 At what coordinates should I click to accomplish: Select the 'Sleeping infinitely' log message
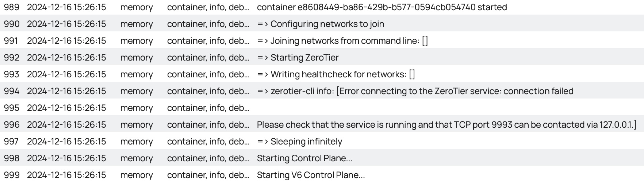(299, 142)
